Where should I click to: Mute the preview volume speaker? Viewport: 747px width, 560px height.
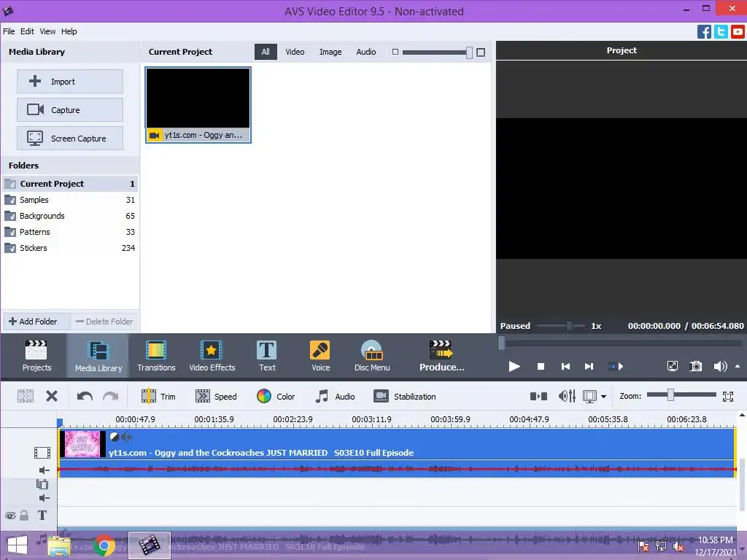point(720,366)
